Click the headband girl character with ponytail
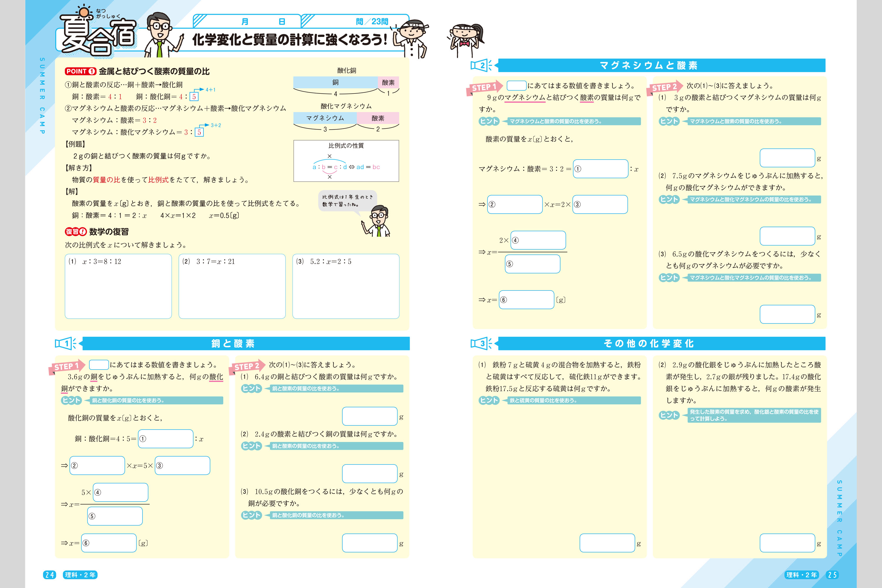The image size is (882, 588). (x=466, y=40)
